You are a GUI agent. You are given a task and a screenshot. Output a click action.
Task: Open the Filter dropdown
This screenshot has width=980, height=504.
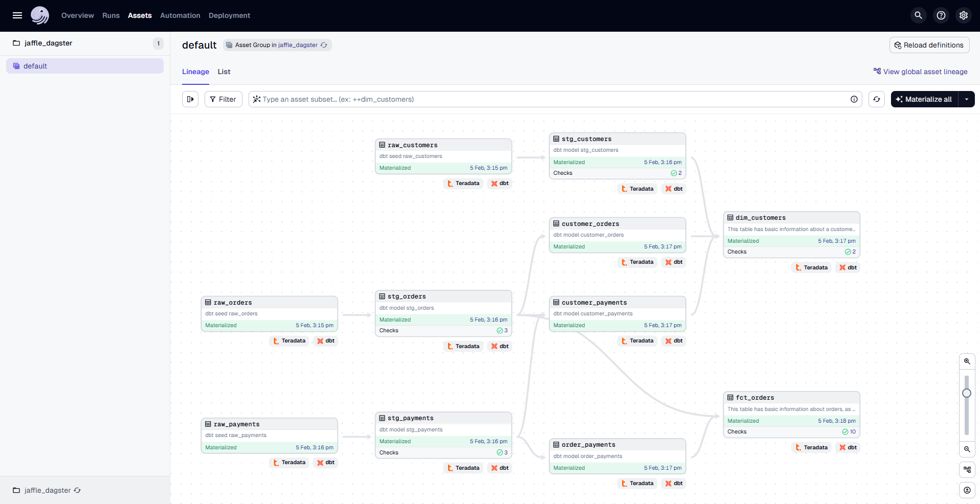223,99
